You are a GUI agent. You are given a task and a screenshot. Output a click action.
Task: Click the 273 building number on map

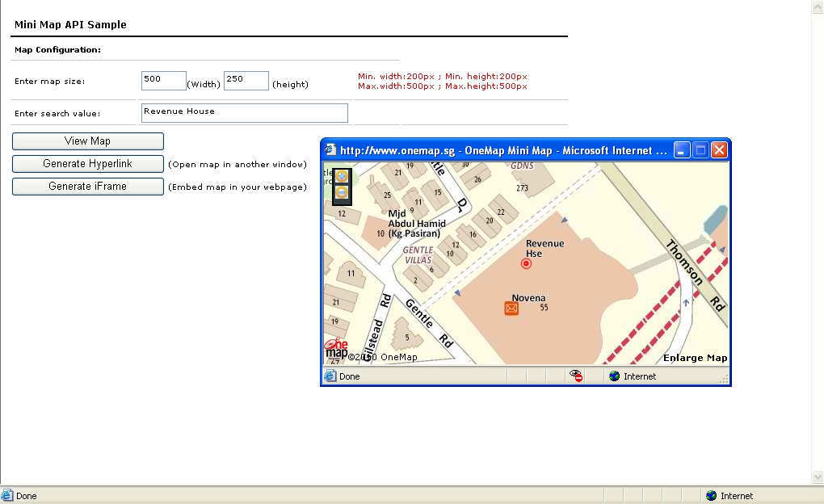coord(522,188)
